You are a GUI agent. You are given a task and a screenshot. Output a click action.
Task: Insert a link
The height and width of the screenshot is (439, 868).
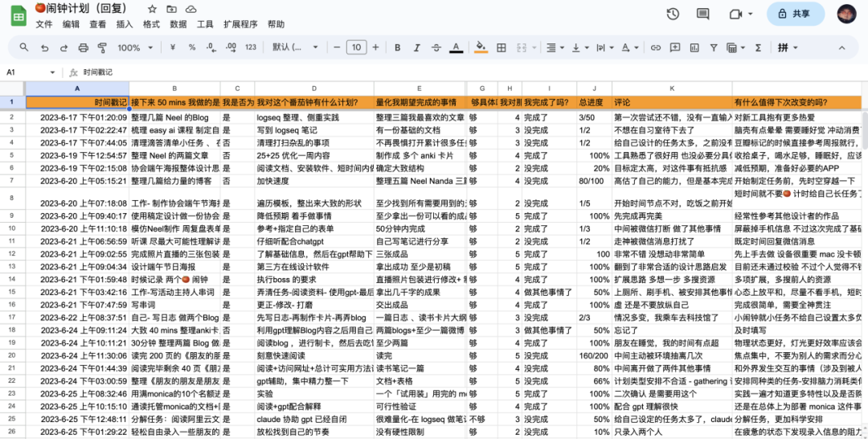point(656,47)
